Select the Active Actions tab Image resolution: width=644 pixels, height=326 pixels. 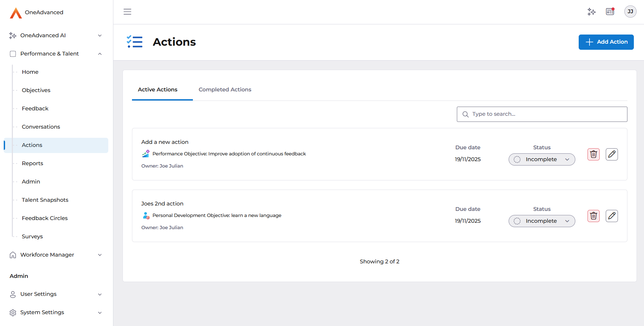coord(158,90)
